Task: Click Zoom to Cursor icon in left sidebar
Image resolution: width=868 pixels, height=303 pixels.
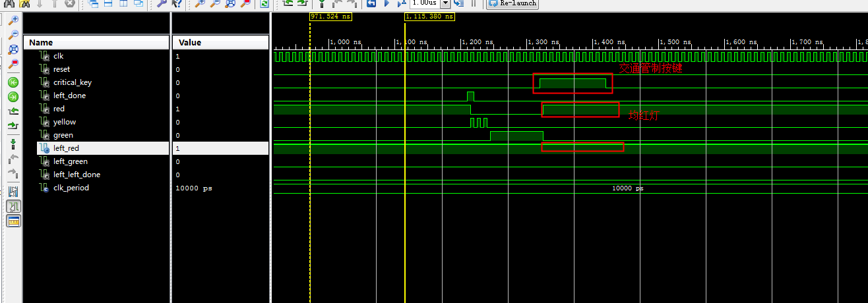Action: pos(13,63)
